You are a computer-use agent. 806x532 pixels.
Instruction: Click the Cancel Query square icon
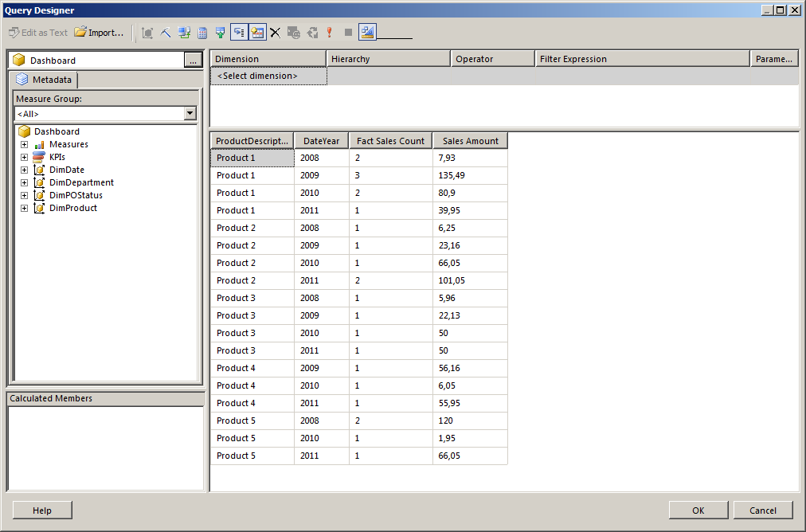348,33
